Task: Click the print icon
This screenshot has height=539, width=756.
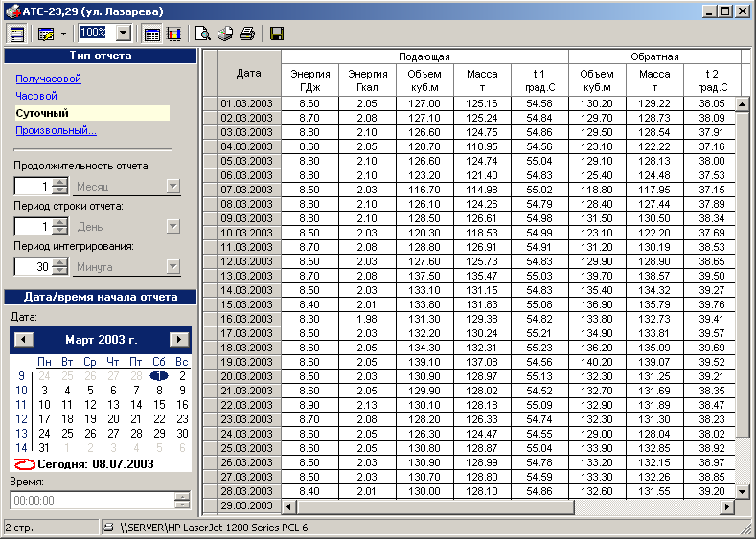Action: [x=247, y=34]
